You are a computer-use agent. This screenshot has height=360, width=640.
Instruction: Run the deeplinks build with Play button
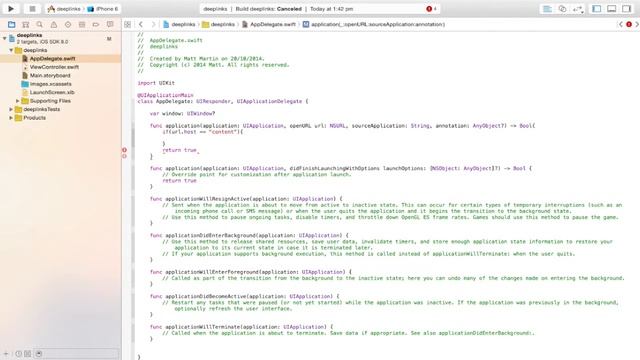[x=11, y=9]
